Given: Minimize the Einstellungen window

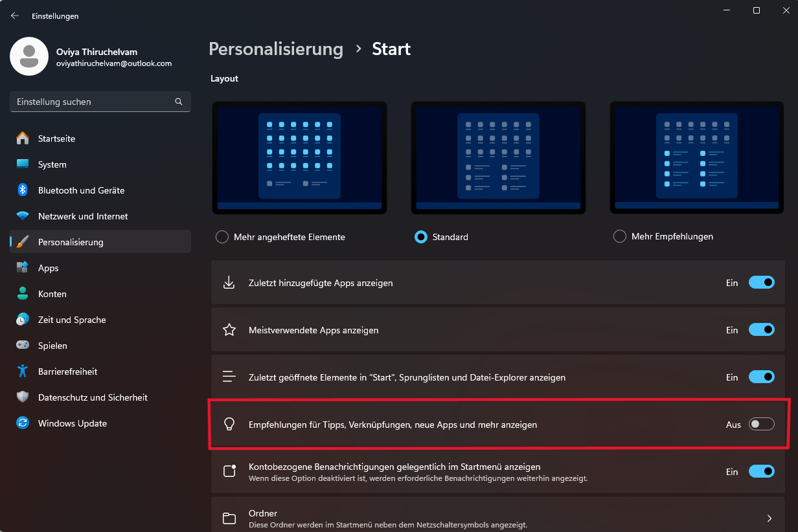Looking at the screenshot, I should tap(727, 10).
